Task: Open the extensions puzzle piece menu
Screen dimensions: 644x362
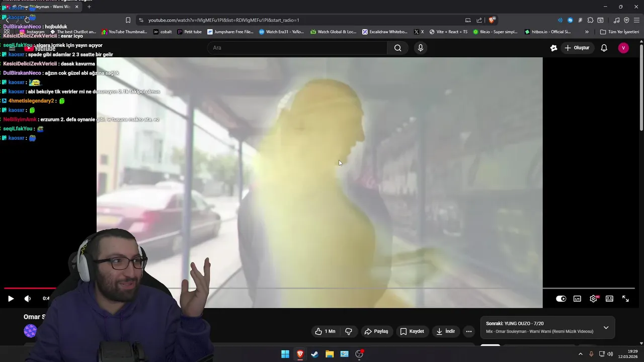Action: pyautogui.click(x=590, y=20)
